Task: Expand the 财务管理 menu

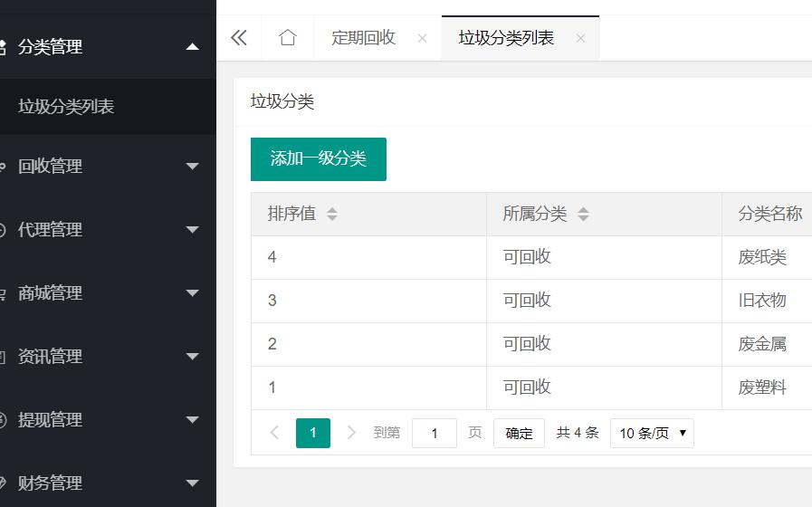Action: click(x=192, y=483)
